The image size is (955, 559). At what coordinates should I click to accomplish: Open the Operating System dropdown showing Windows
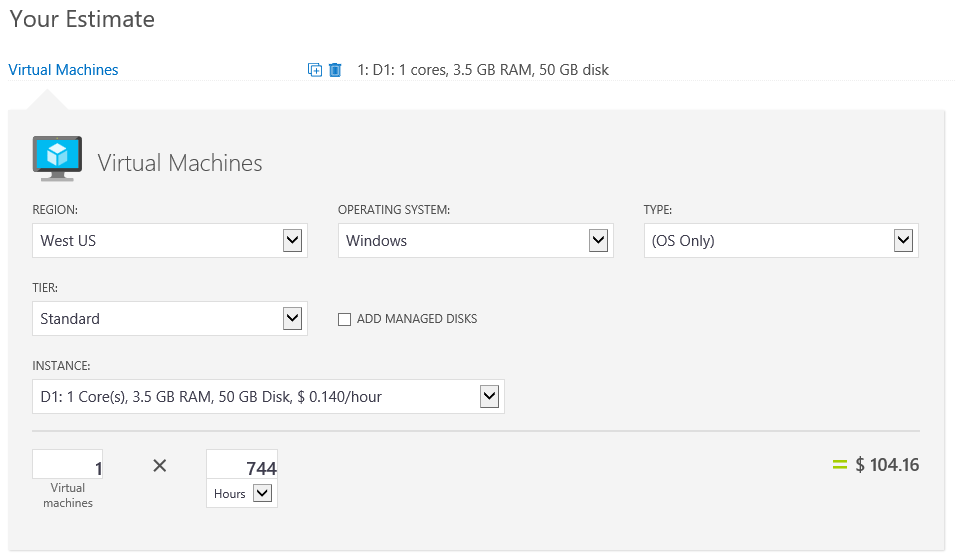[x=476, y=241]
